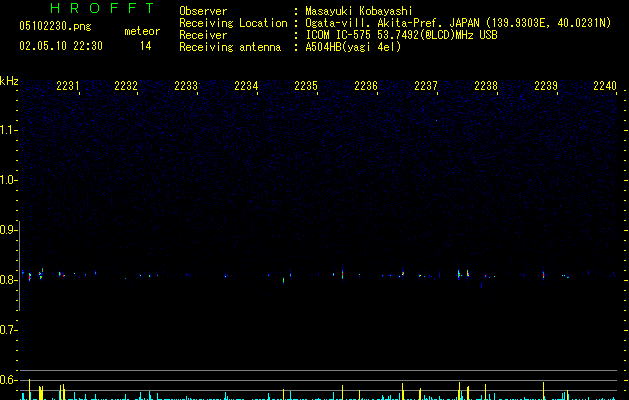Click the 1.0 frequency axis label
The image size is (629, 400).
coord(8,180)
